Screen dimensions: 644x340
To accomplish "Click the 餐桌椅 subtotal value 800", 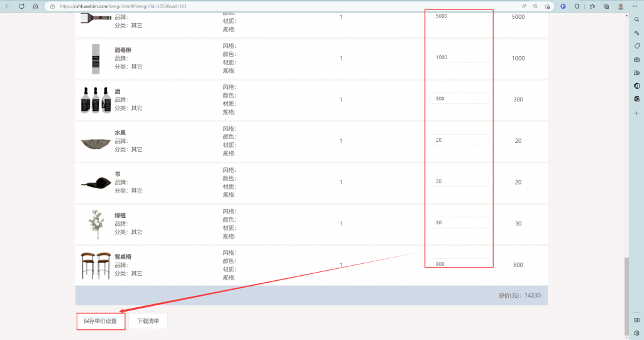I will point(518,265).
